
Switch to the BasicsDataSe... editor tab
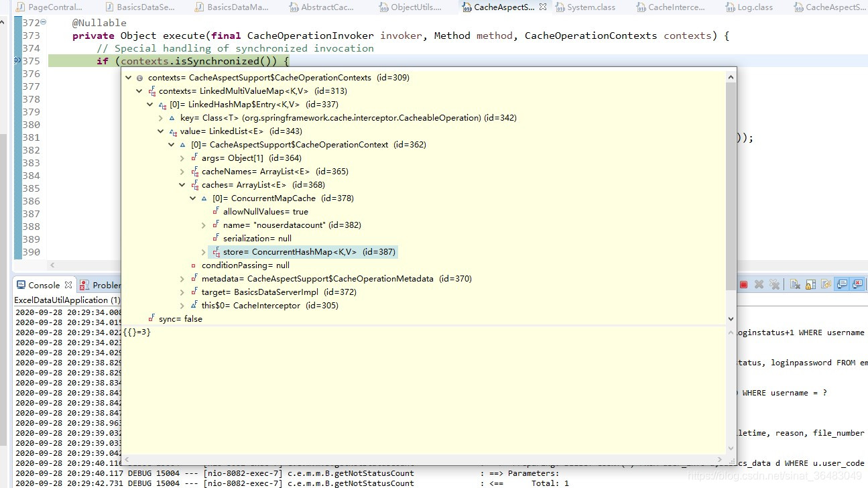[x=139, y=7]
